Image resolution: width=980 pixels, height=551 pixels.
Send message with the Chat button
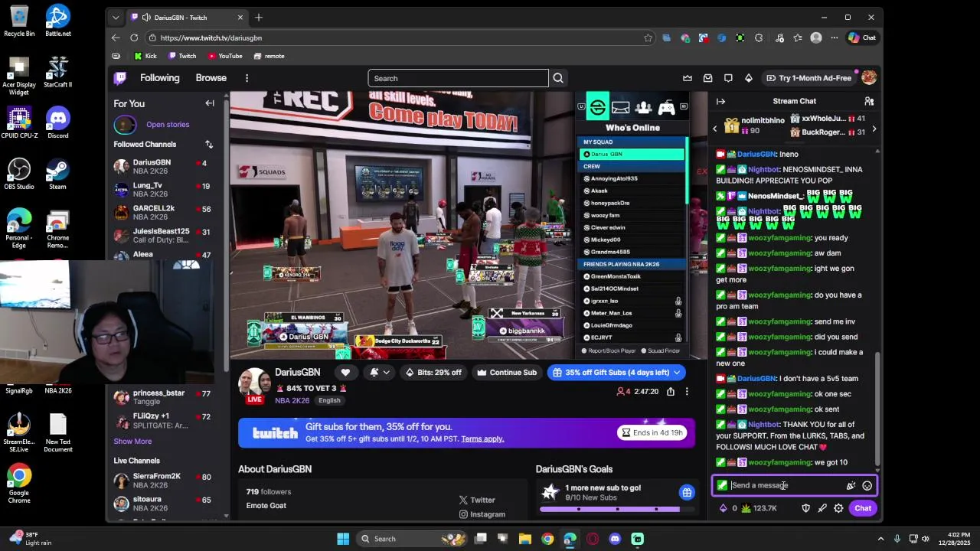[863, 508]
